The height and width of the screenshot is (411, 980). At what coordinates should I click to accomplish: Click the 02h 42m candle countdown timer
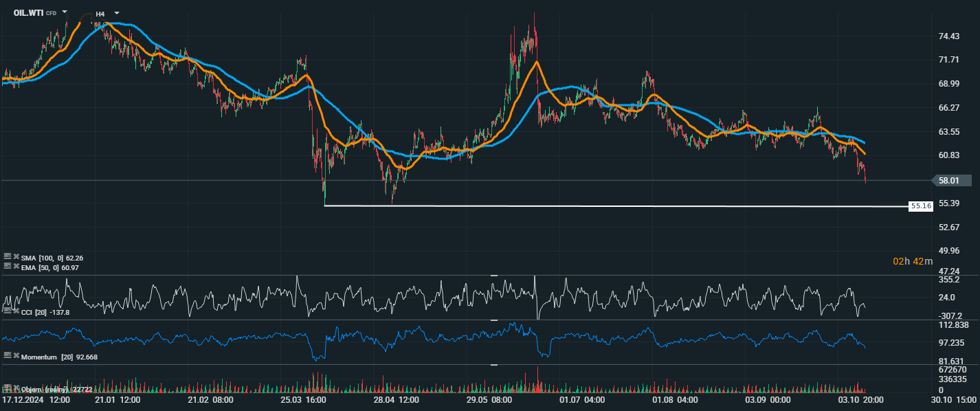tap(913, 261)
